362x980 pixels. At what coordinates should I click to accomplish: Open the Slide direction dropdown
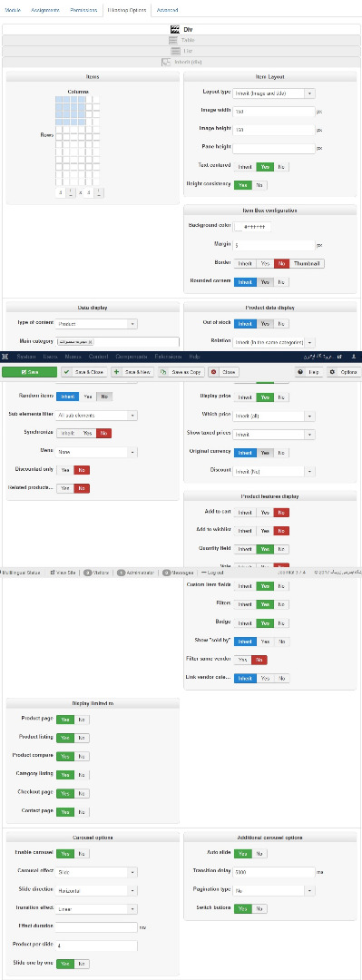97,891
